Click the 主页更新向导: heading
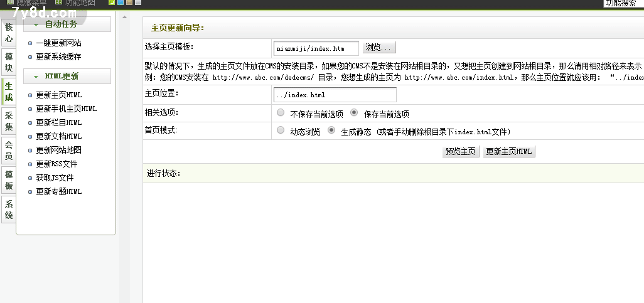The width and height of the screenshot is (644, 303). point(178,28)
